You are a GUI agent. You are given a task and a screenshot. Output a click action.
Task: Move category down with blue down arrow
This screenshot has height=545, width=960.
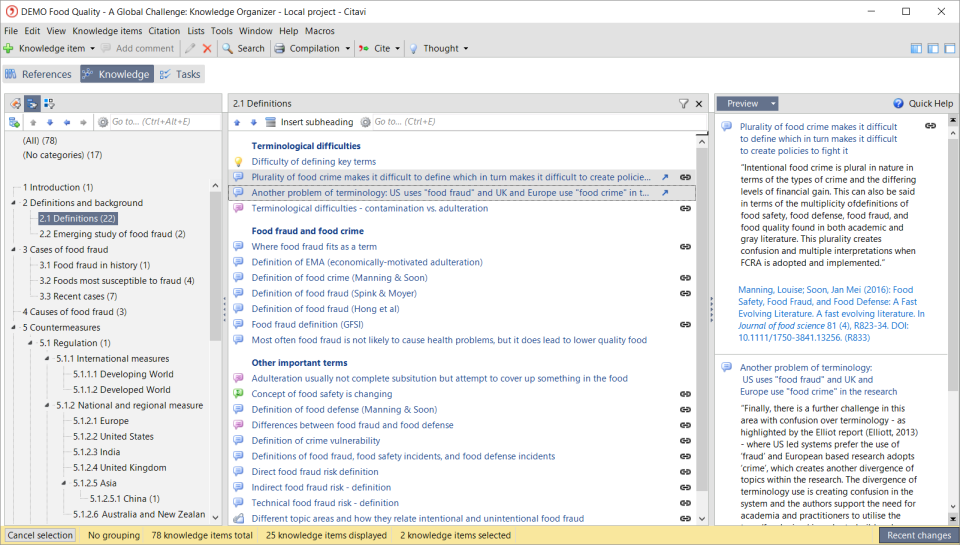(50, 122)
